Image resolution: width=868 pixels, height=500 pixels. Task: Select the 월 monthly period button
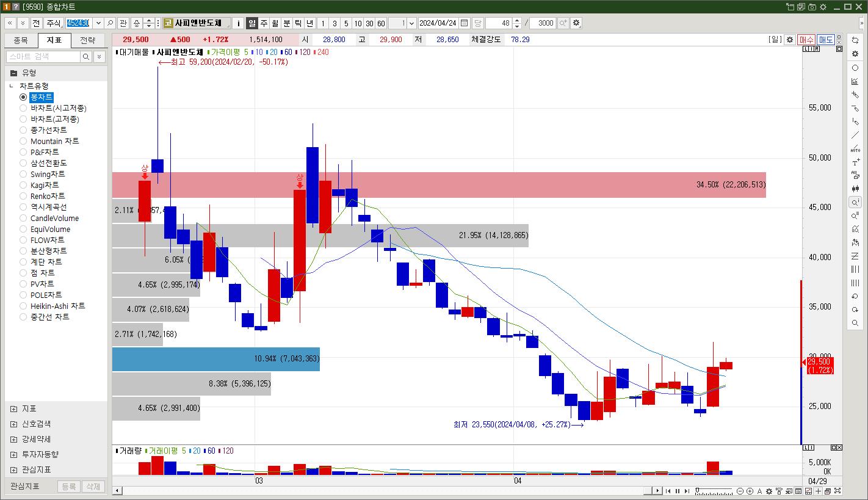275,23
